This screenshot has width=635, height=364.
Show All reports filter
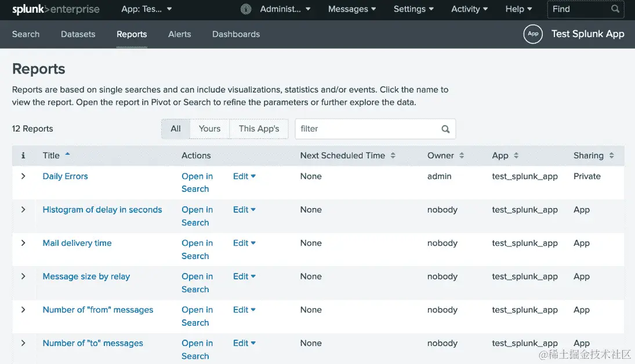tap(175, 129)
